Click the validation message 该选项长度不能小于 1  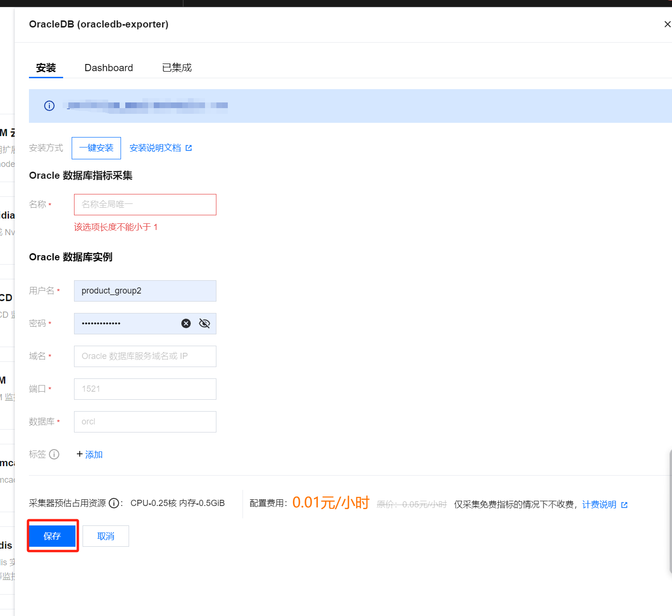click(116, 227)
